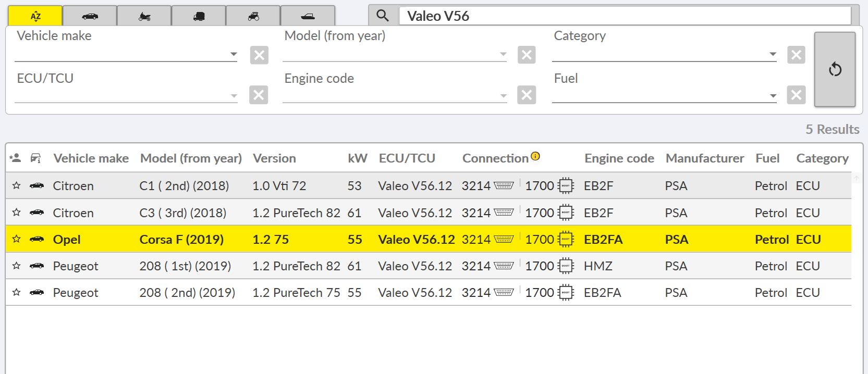
Task: Select the truck vehicle type tab
Action: pyautogui.click(x=199, y=16)
